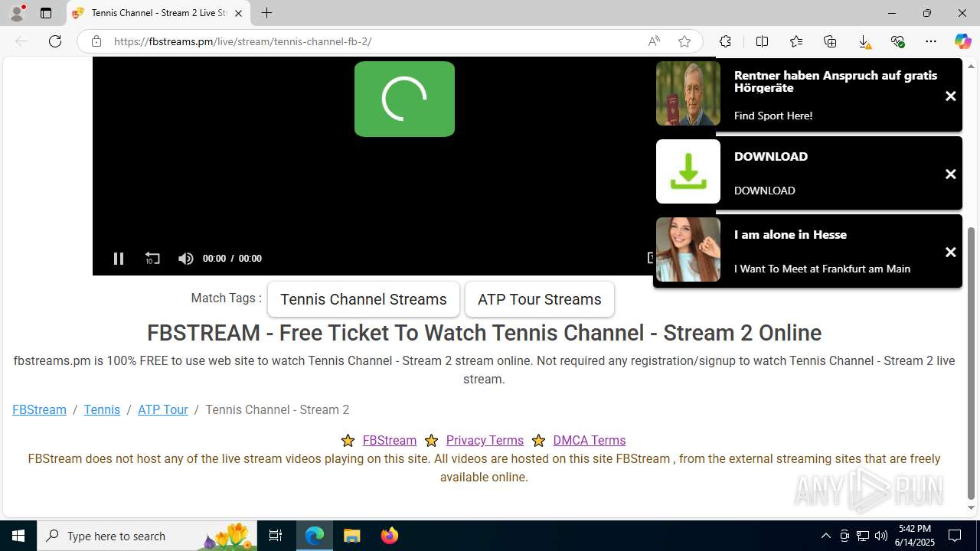Open Privacy Terms link

tap(485, 440)
